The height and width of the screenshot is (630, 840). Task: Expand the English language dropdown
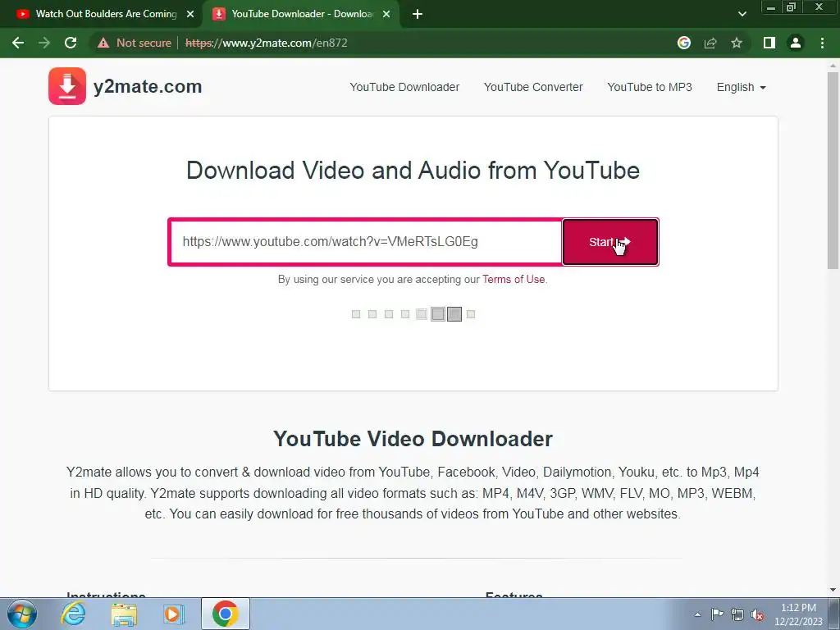click(x=742, y=87)
